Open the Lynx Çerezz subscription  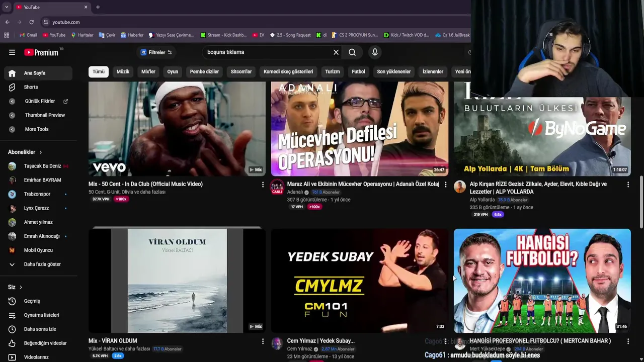coord(38,208)
